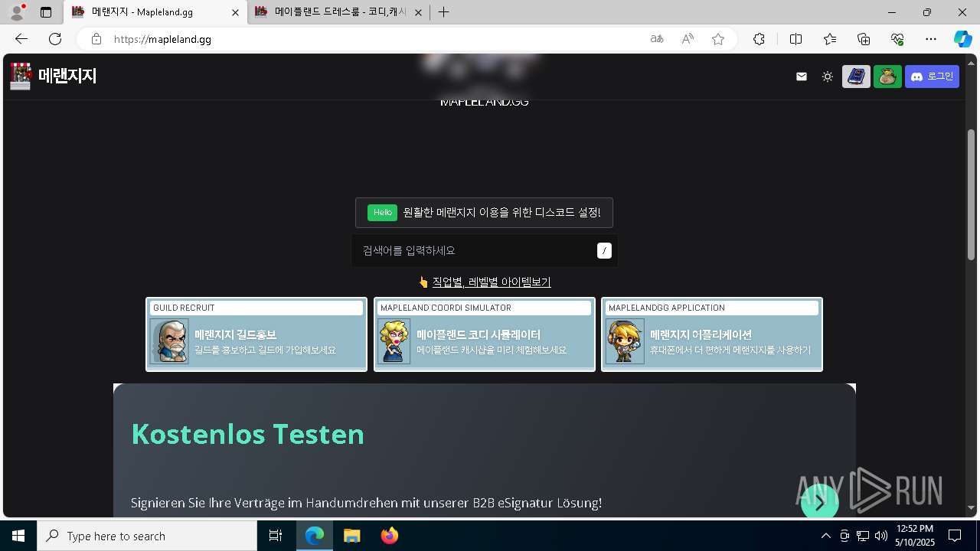
Task: Go back to previous page
Action: 21,39
